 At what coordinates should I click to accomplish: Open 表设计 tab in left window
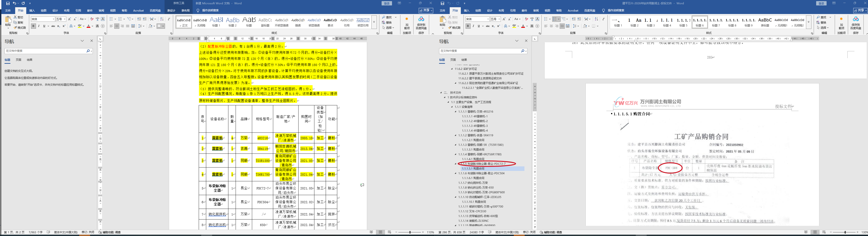click(x=171, y=10)
